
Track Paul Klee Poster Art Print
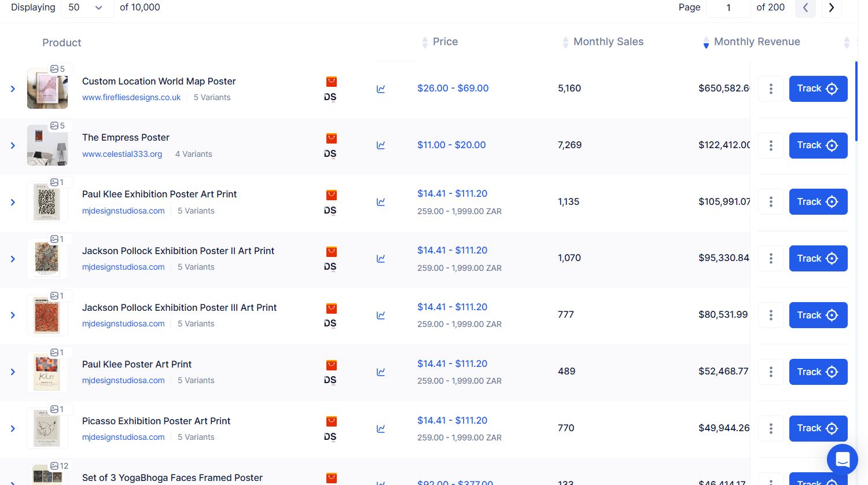click(x=818, y=372)
